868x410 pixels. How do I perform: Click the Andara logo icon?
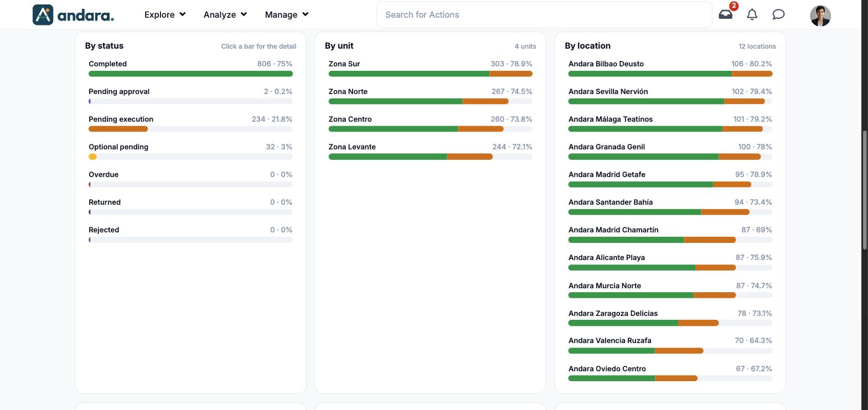tap(43, 15)
